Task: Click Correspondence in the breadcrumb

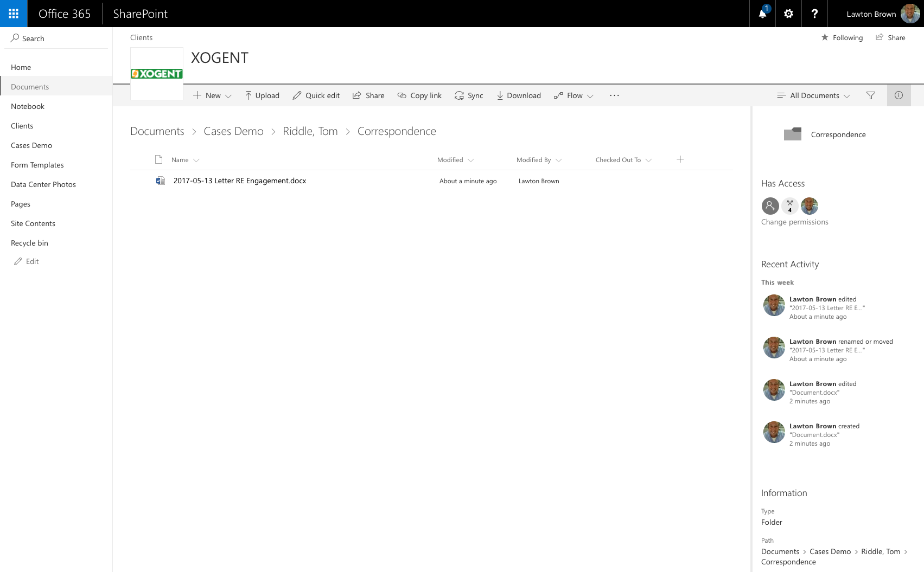Action: click(x=397, y=131)
